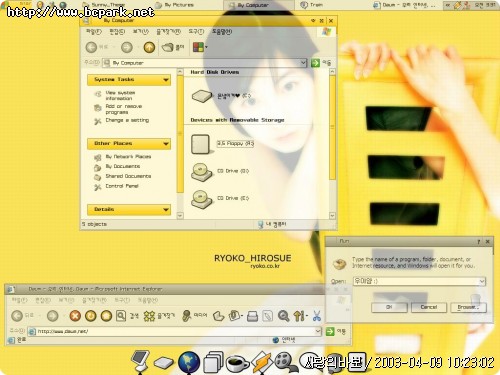This screenshot has height=375, width=500.
Task: Open the Tools menu in My Computer window
Action: [196, 32]
